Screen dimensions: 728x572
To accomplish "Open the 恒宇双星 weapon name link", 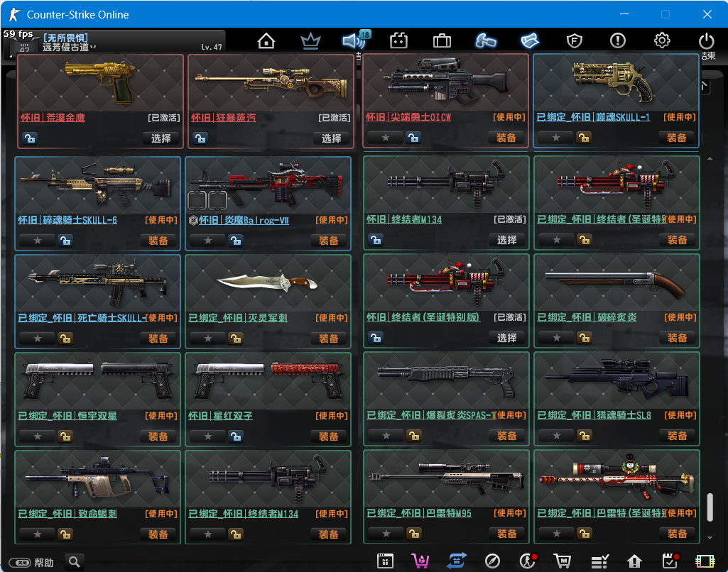I will coord(67,416).
